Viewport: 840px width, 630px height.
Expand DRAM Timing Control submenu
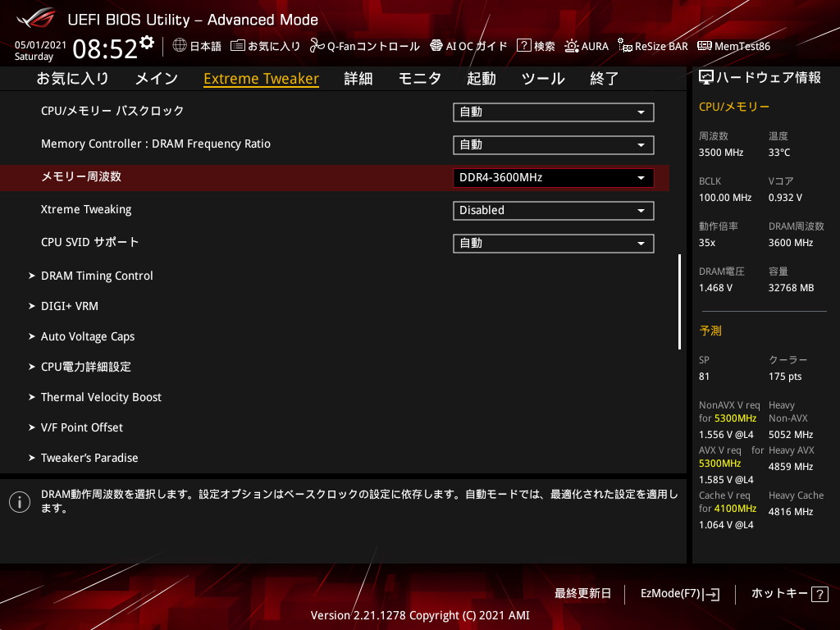[97, 276]
